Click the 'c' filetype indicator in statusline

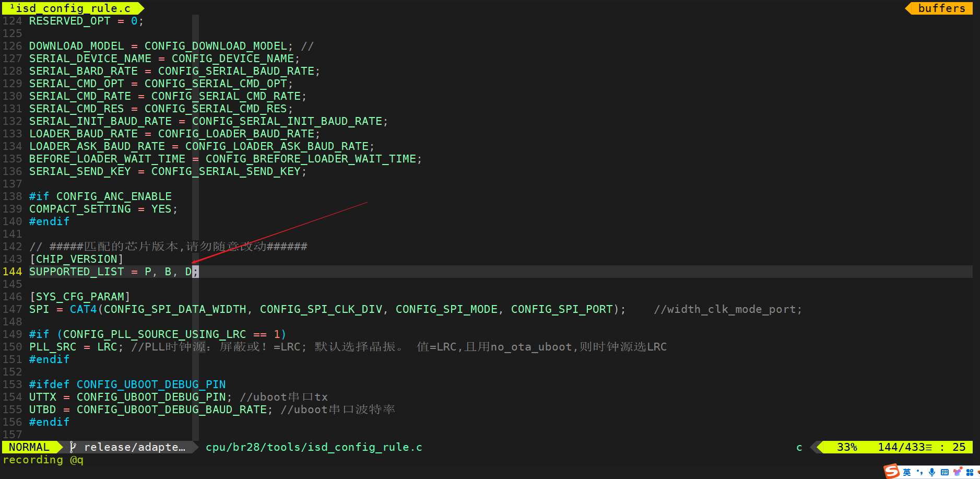[x=799, y=447]
